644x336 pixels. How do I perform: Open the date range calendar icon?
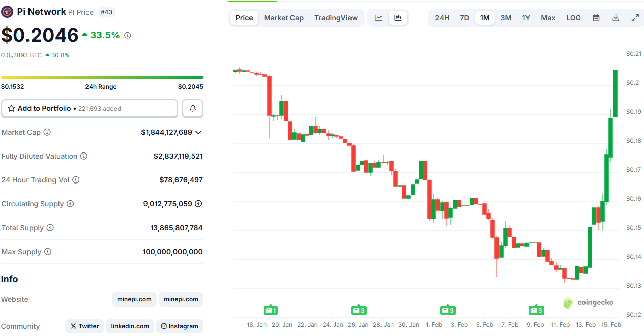tap(596, 17)
